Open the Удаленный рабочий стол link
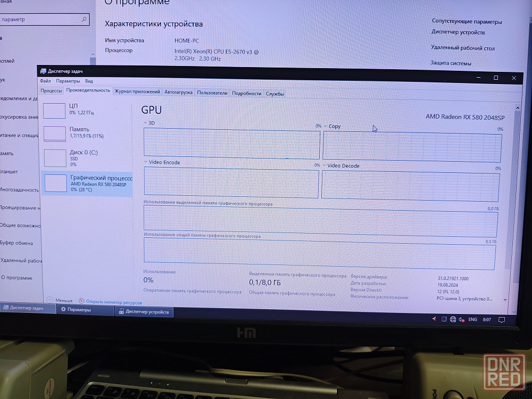The height and width of the screenshot is (399, 532). tap(463, 48)
